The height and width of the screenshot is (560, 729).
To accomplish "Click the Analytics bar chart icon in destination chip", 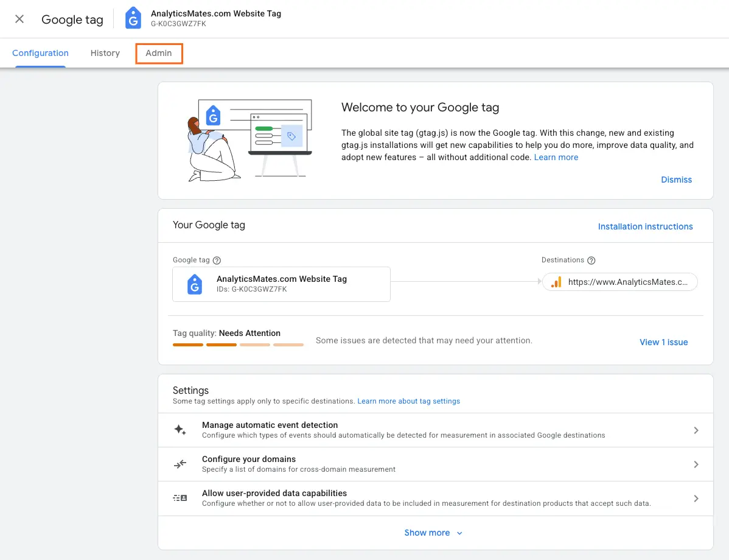I will click(556, 282).
